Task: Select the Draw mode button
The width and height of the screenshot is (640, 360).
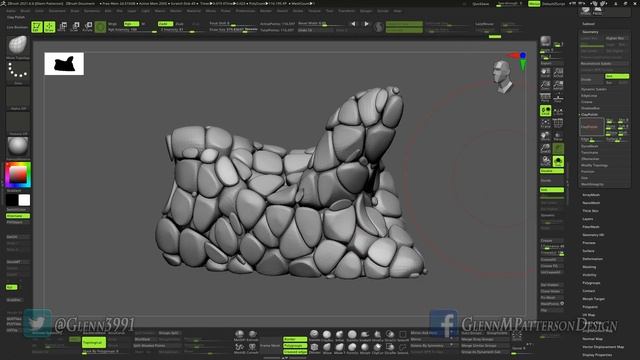Action: [x=49, y=27]
